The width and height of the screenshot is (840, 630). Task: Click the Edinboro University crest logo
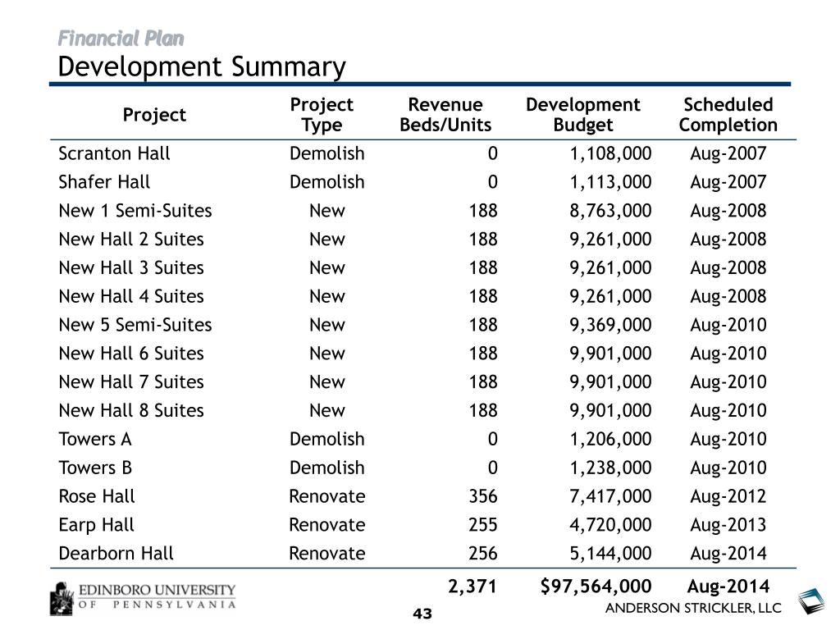click(61, 598)
